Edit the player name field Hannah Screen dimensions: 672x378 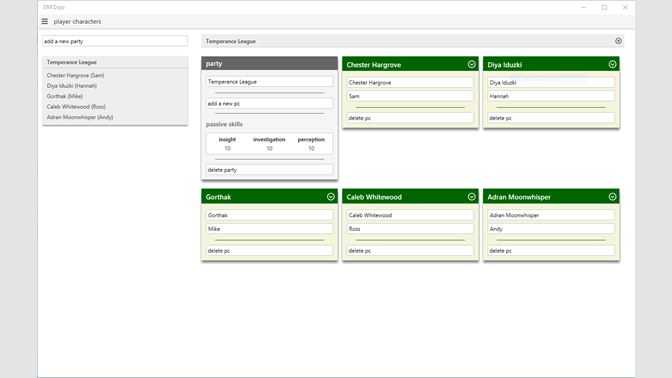(551, 96)
